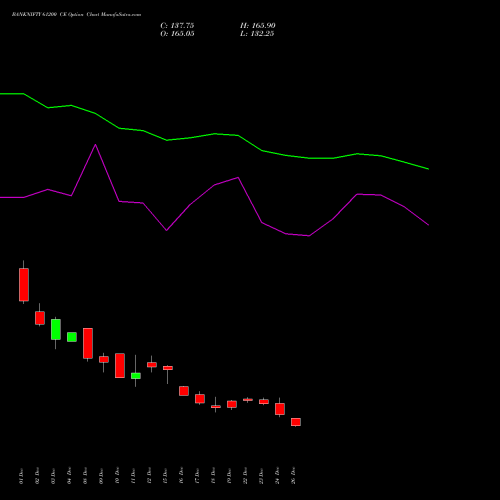Screen dimensions: 500x500
Task: Click the 01 Dec date axis label
Action: [21, 476]
